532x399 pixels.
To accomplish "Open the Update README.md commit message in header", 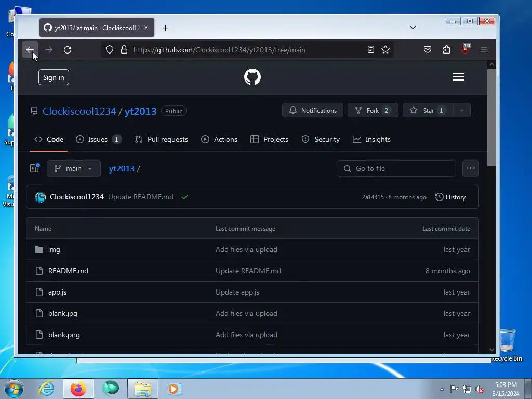I will point(140,197).
